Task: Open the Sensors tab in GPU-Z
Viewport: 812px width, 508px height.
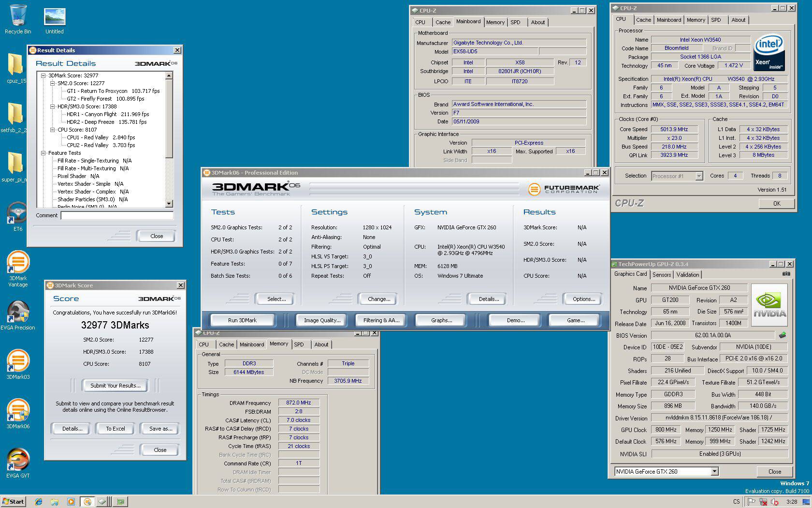Action: point(662,275)
